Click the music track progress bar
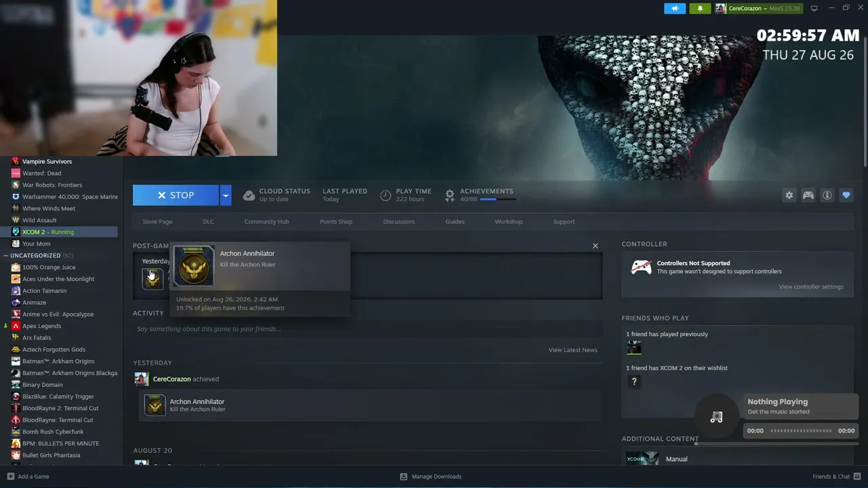 click(801, 430)
